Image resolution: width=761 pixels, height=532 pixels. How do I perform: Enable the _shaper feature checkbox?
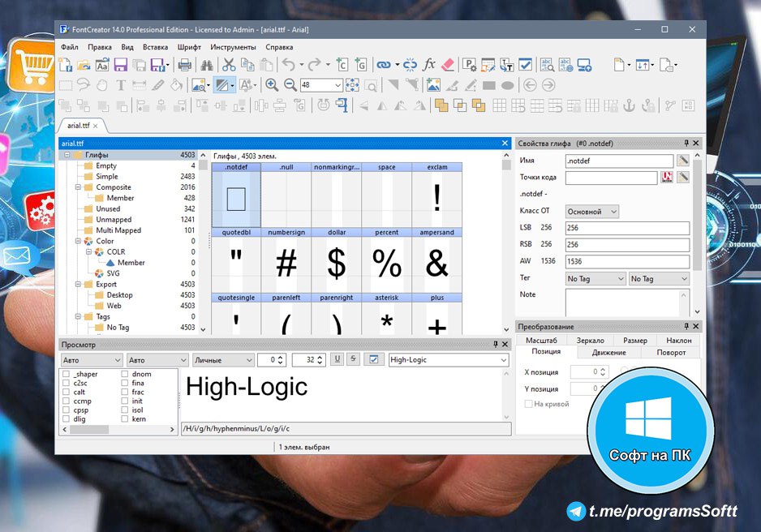tap(66, 374)
